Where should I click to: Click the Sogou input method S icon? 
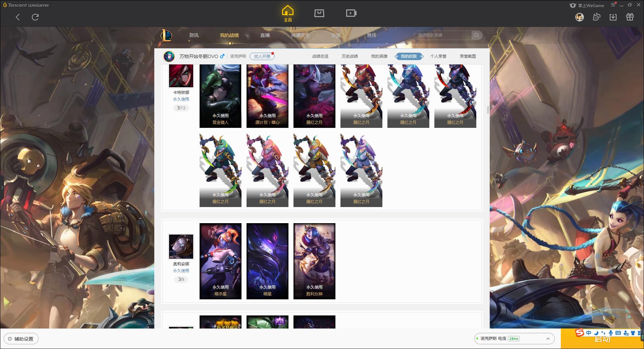(580, 333)
